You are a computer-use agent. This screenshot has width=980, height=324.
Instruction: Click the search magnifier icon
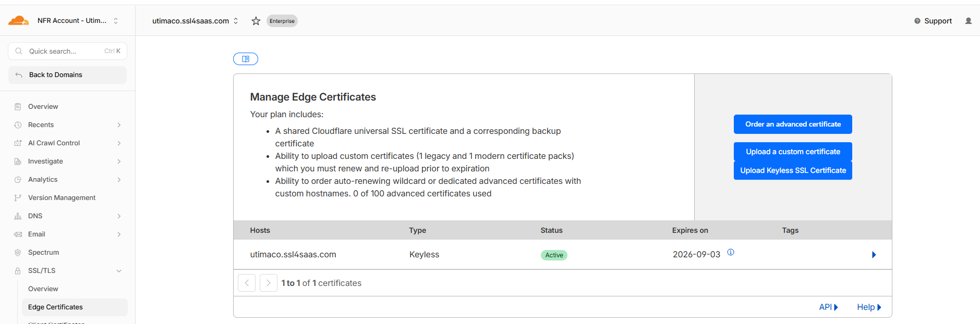click(x=19, y=51)
